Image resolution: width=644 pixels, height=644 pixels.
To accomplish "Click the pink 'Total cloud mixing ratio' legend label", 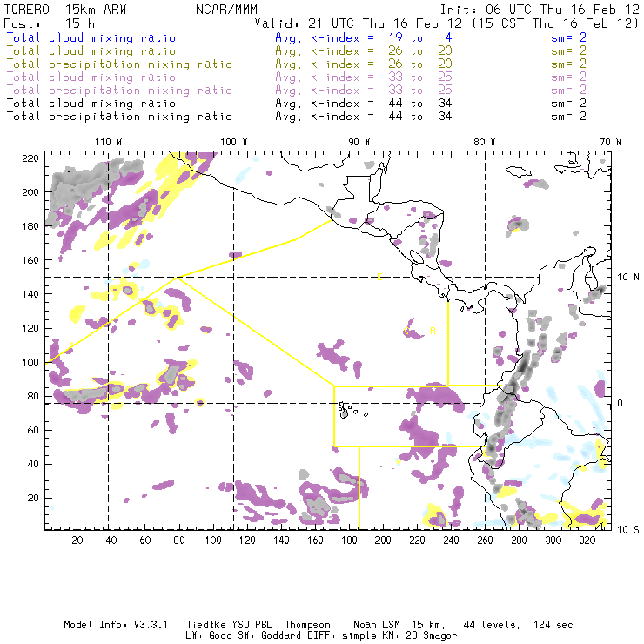I will click(x=91, y=77).
